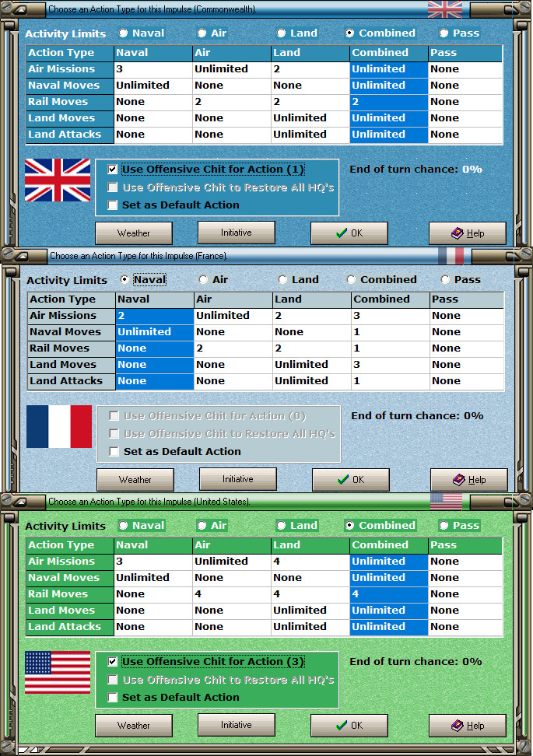Click the large US flag image
The width and height of the screenshot is (533, 756).
[x=58, y=672]
